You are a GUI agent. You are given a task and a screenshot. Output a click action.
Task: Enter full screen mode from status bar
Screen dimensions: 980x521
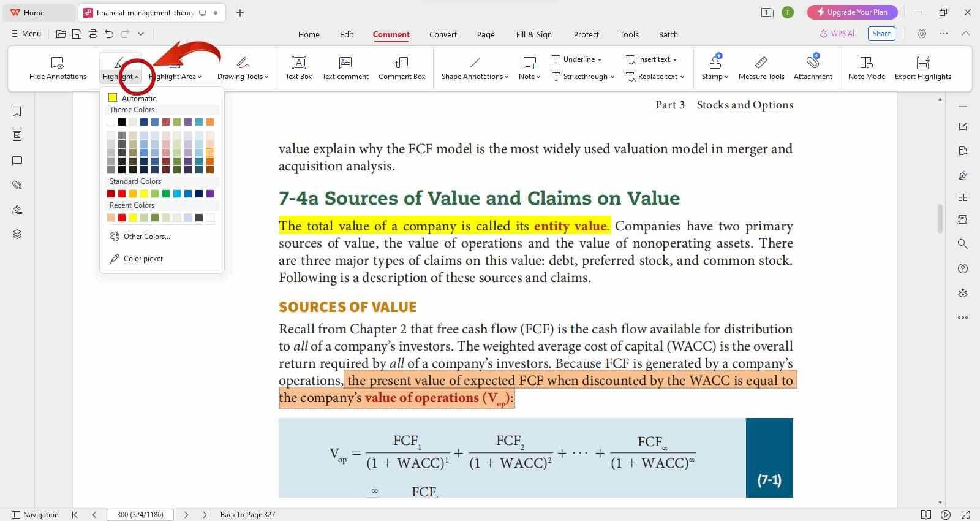tap(965, 515)
